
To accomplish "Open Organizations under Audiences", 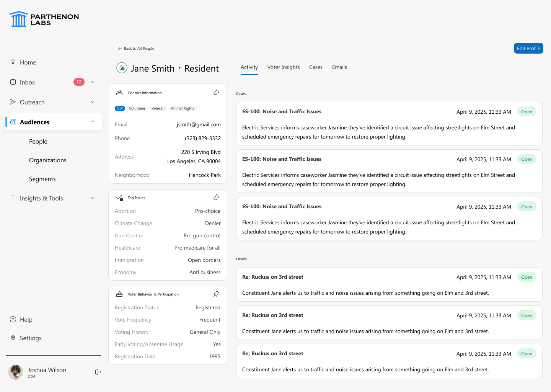I will (48, 160).
